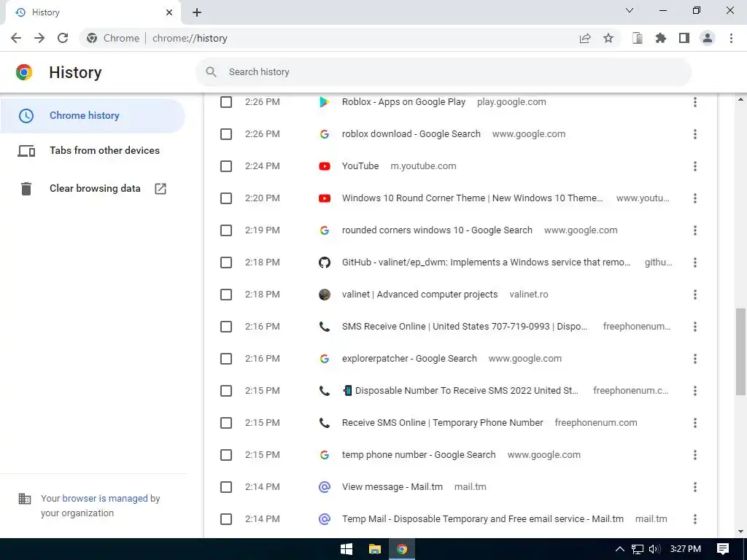Image resolution: width=747 pixels, height=560 pixels.
Task: Open the Chrome profile avatar
Action: (x=708, y=38)
